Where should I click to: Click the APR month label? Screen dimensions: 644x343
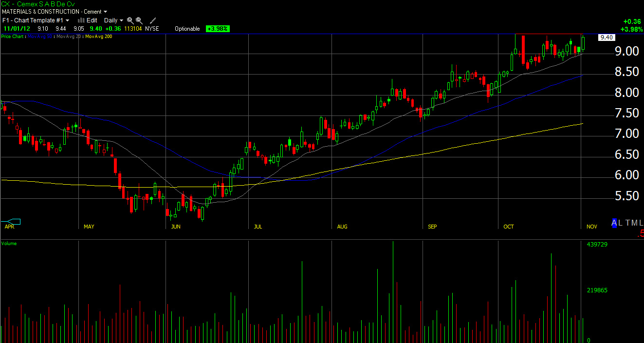click(9, 227)
